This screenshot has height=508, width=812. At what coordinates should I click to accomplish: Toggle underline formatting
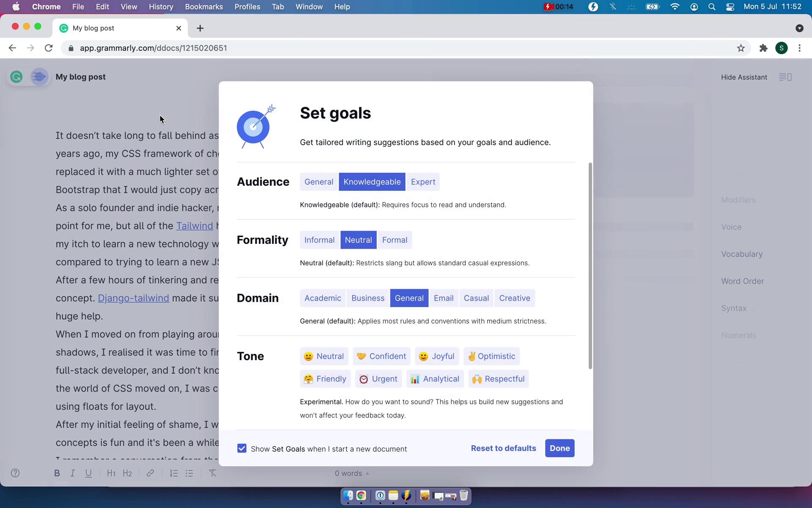click(x=88, y=473)
